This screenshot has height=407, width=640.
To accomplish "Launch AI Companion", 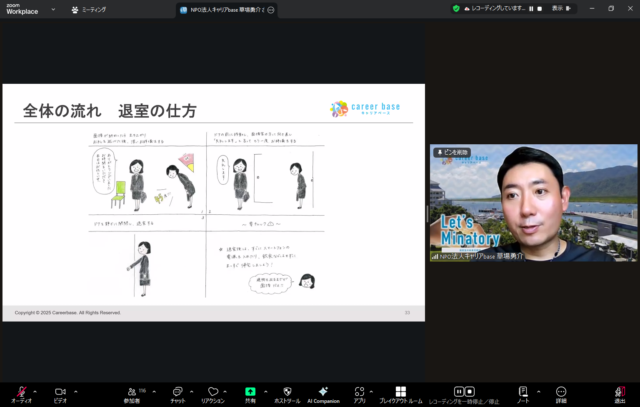I will click(x=323, y=392).
